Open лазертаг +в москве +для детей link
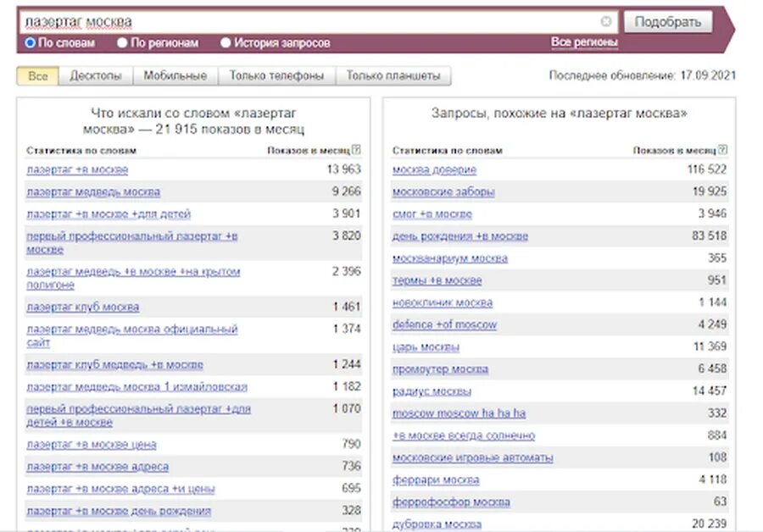763x532 pixels. click(x=109, y=214)
